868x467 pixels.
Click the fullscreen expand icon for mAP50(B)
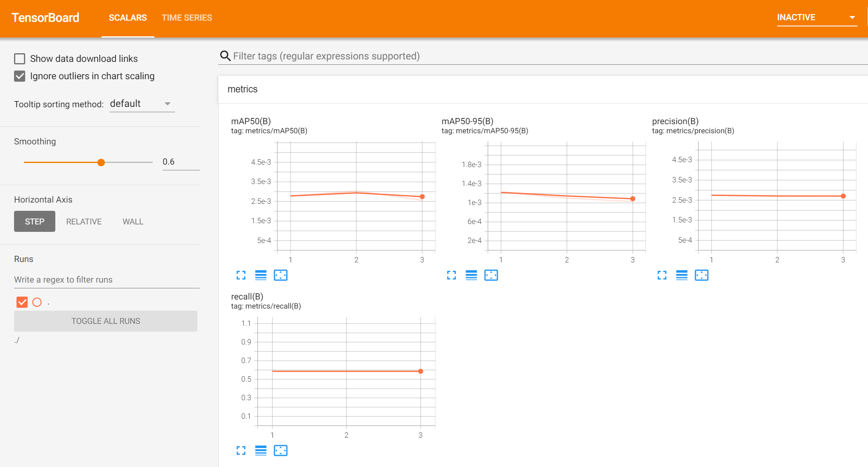coord(241,275)
